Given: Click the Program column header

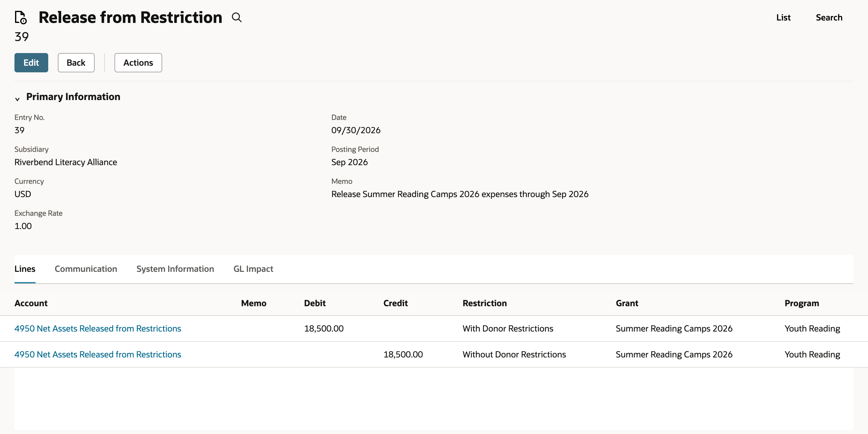Looking at the screenshot, I should coord(802,303).
